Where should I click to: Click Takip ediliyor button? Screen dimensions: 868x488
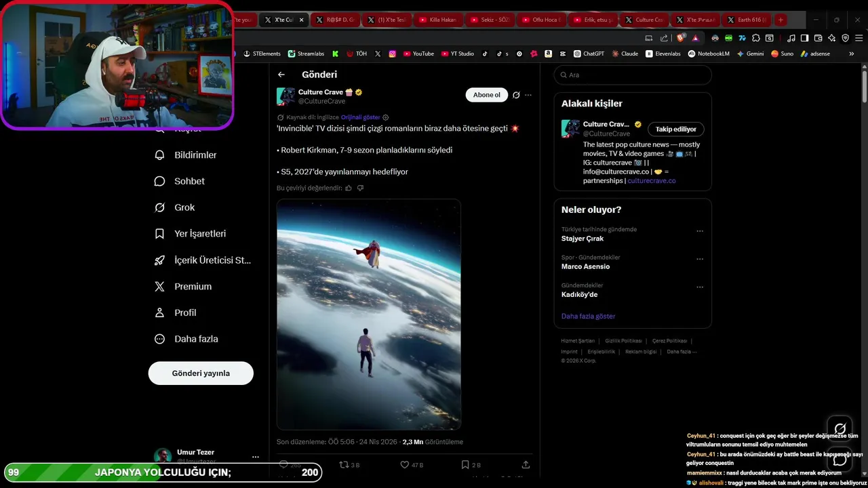click(x=676, y=129)
